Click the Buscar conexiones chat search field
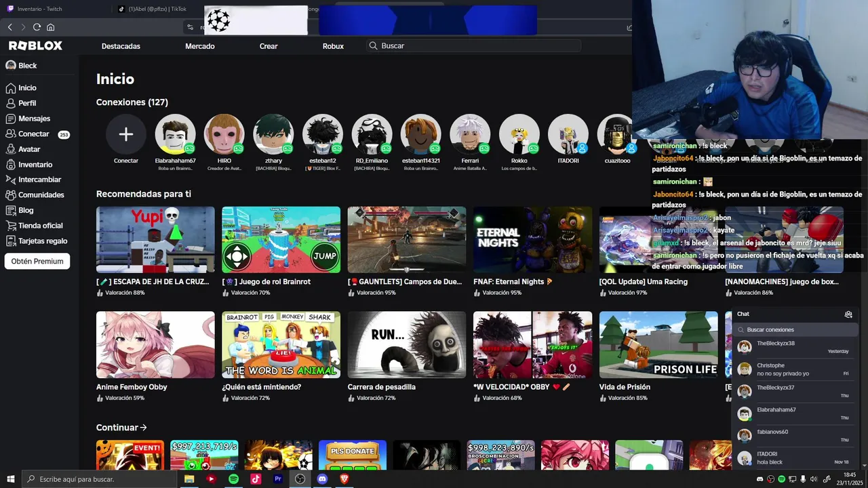This screenshot has height=488, width=868. pos(795,330)
